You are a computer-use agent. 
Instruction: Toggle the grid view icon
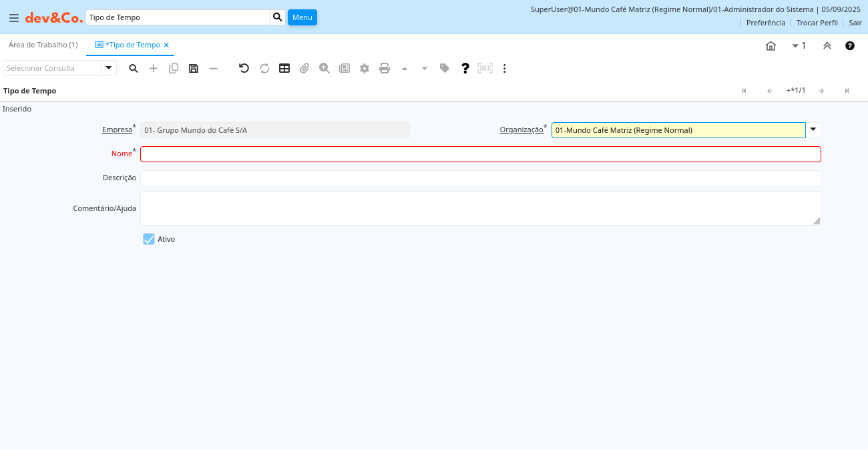pos(284,68)
